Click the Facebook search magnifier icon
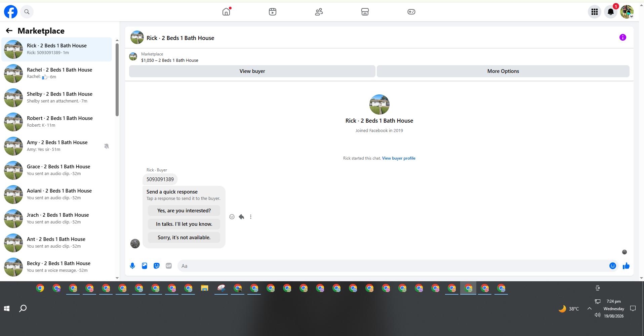 point(27,12)
